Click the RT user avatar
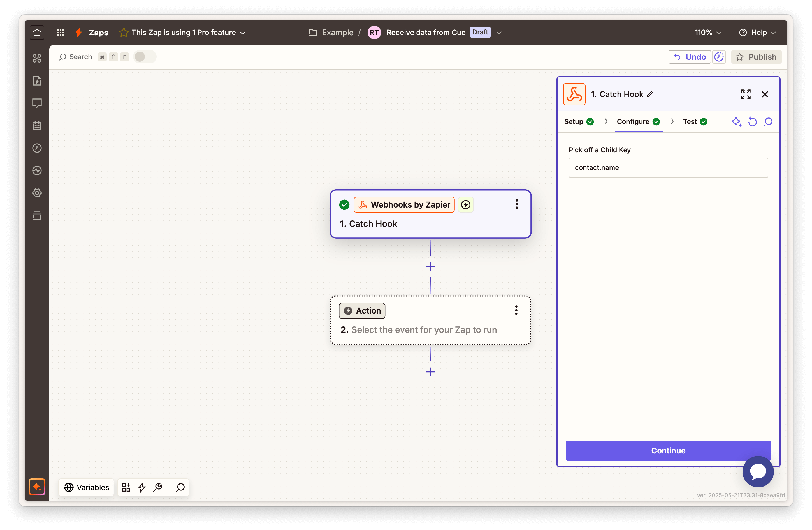 pyautogui.click(x=374, y=33)
